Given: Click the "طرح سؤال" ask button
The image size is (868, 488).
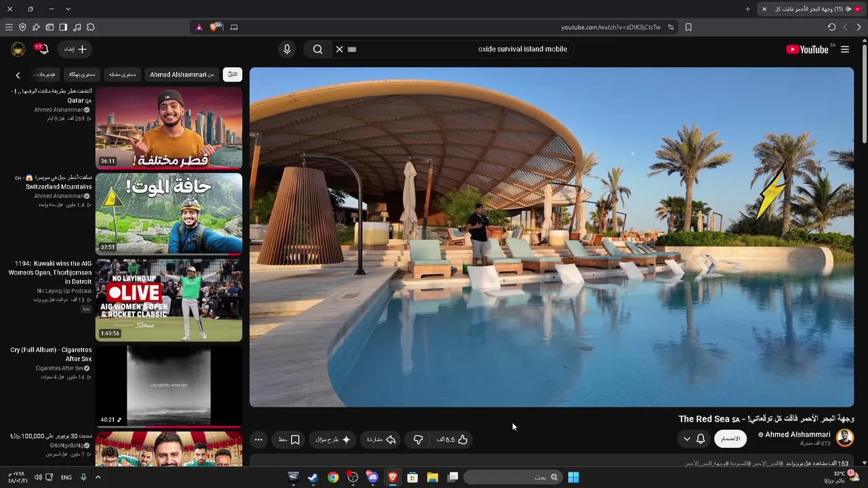Looking at the screenshot, I should [x=333, y=440].
